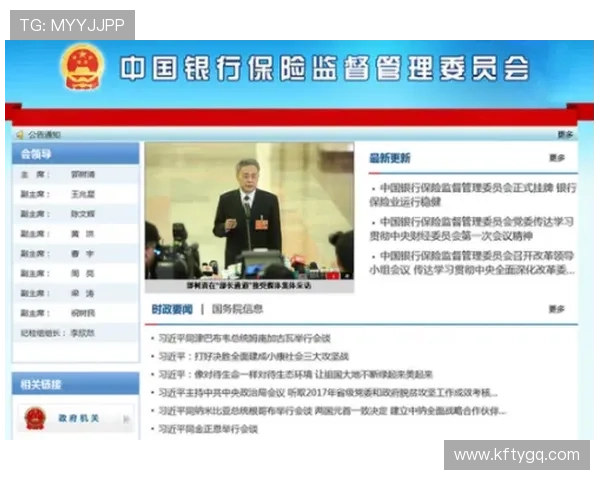Open headline 习近平主持中共中央政治局会议
600x480 pixels.
tap(328, 393)
